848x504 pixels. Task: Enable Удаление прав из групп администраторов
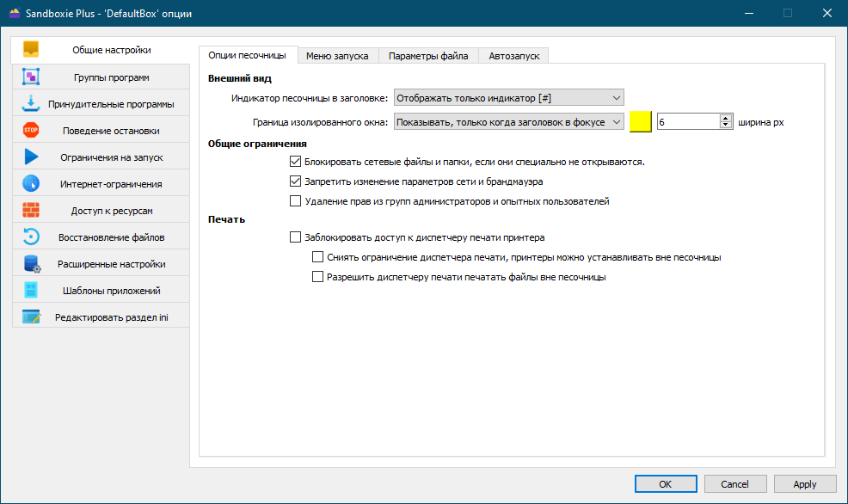coord(295,201)
